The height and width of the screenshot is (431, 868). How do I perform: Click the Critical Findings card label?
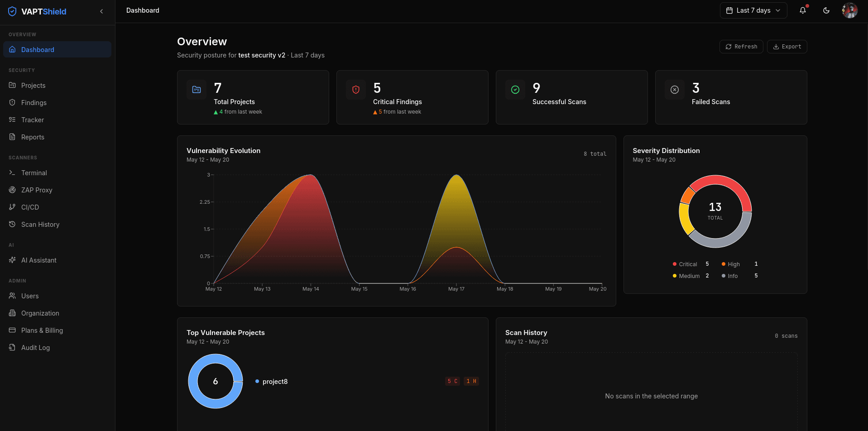click(x=397, y=102)
